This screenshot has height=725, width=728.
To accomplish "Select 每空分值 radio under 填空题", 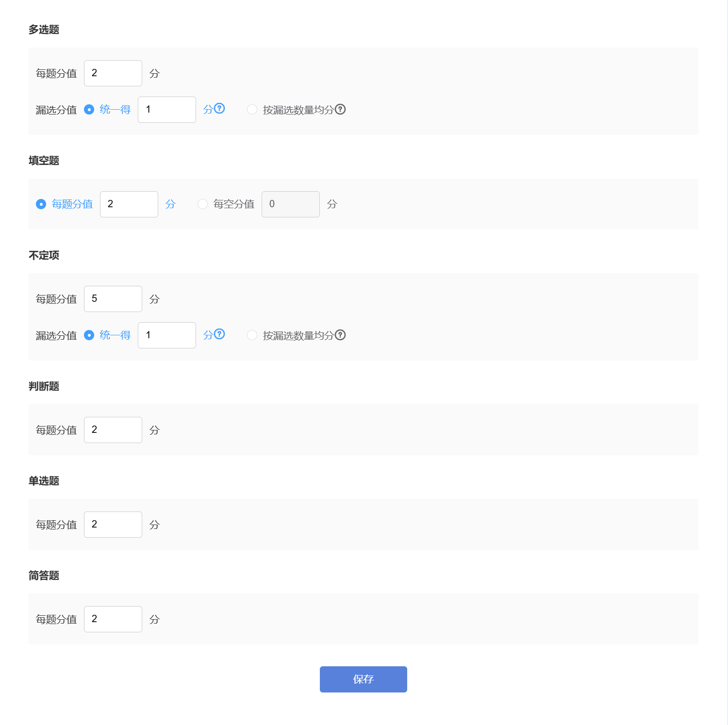I will pos(202,204).
